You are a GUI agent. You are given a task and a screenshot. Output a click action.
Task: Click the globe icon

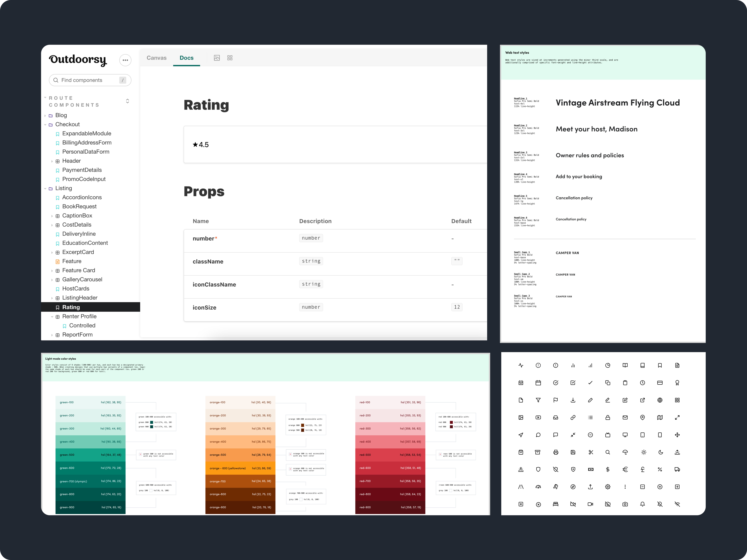660,400
